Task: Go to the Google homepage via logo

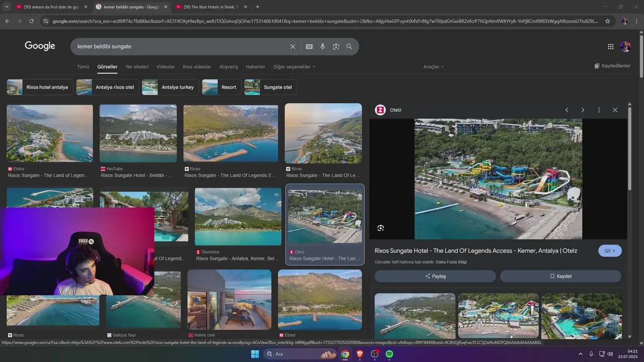Action: [x=40, y=46]
